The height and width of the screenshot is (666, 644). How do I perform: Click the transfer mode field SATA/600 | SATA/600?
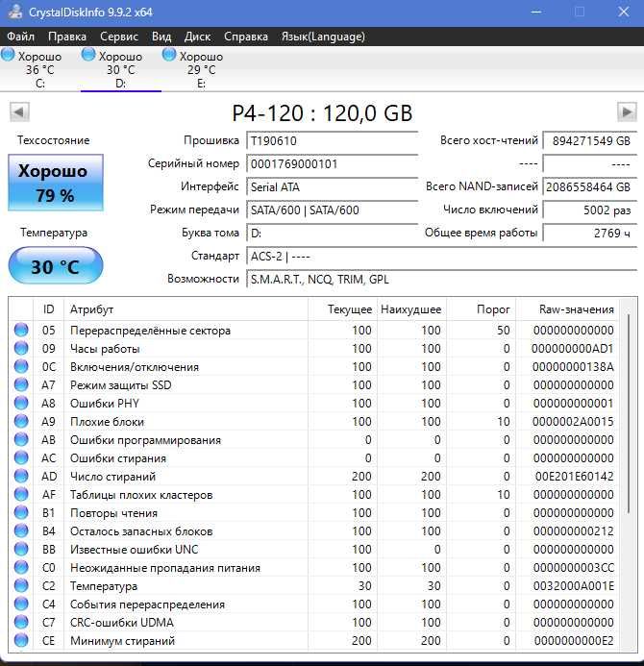tap(332, 210)
